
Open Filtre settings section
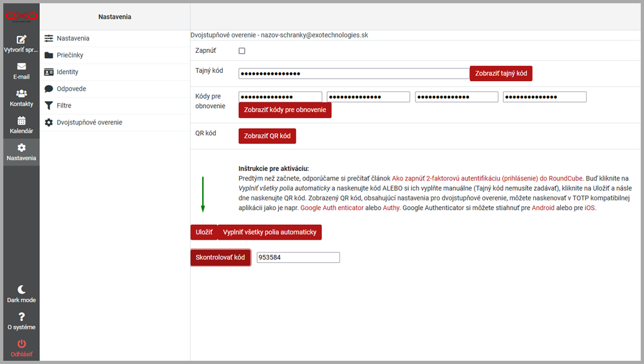coord(64,106)
